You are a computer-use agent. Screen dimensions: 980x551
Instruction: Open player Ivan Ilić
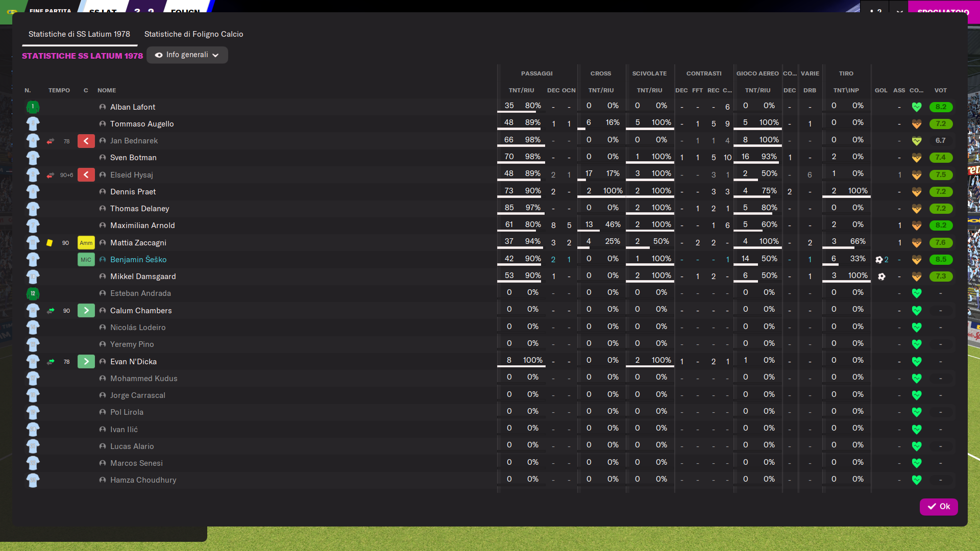click(124, 430)
